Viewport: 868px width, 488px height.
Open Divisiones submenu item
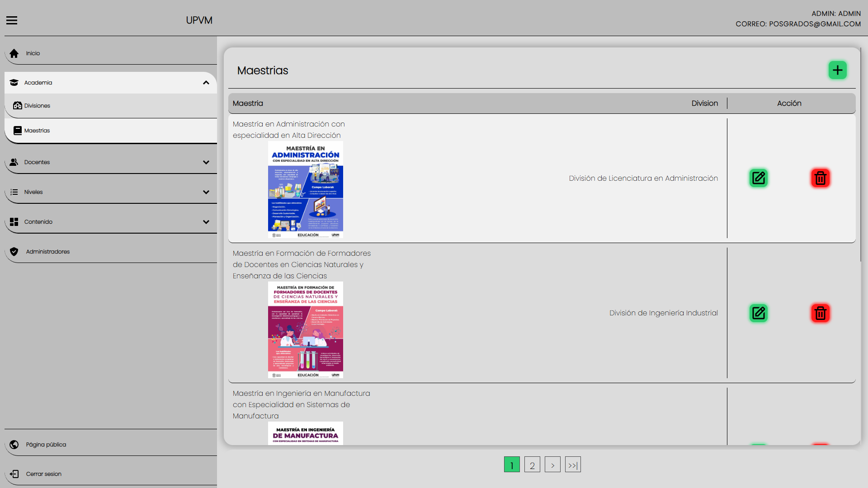click(x=111, y=106)
